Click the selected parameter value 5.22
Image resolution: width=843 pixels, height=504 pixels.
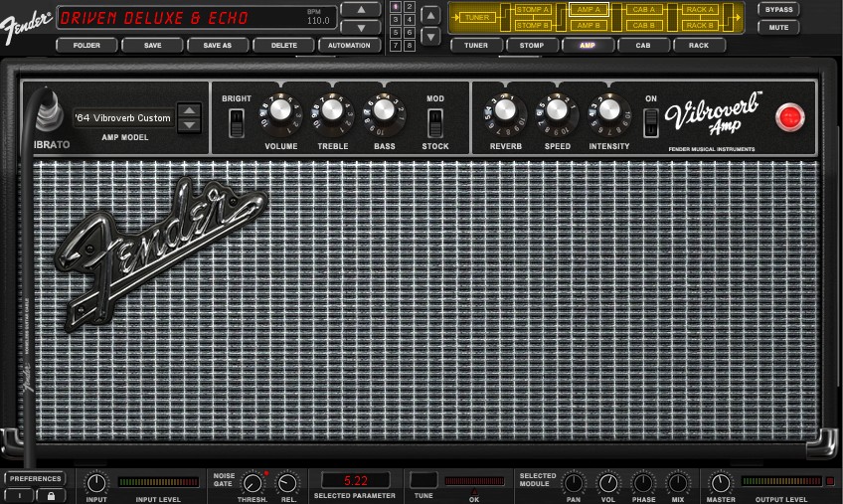[x=355, y=480]
